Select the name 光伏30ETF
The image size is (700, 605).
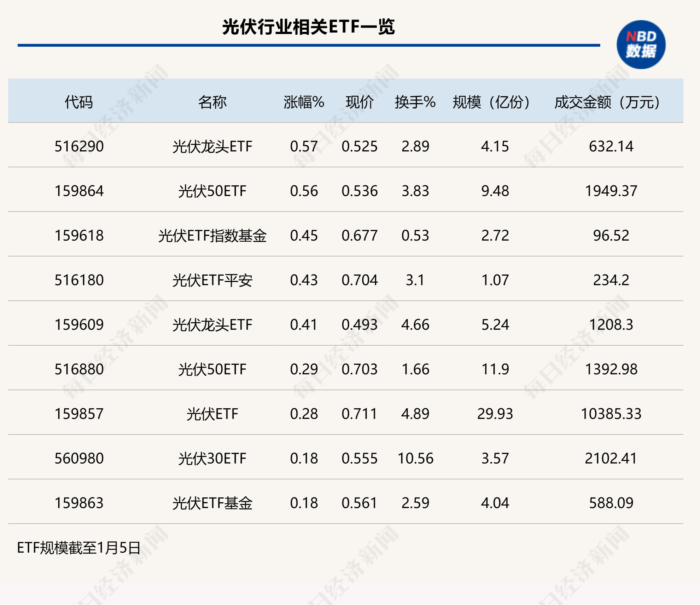[x=212, y=459]
